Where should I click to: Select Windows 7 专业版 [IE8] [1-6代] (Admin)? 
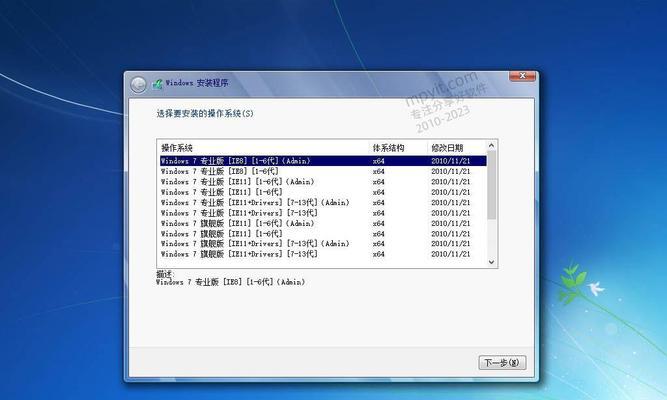323,161
